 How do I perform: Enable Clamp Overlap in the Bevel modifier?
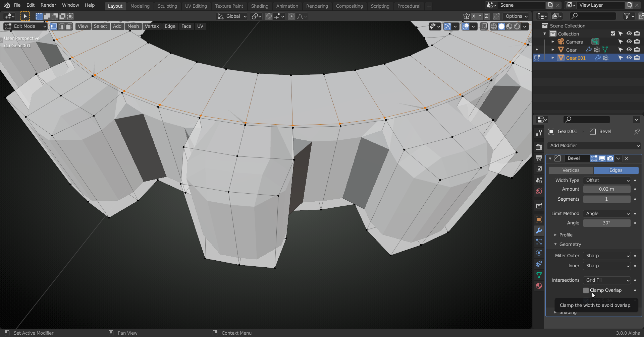pyautogui.click(x=586, y=290)
